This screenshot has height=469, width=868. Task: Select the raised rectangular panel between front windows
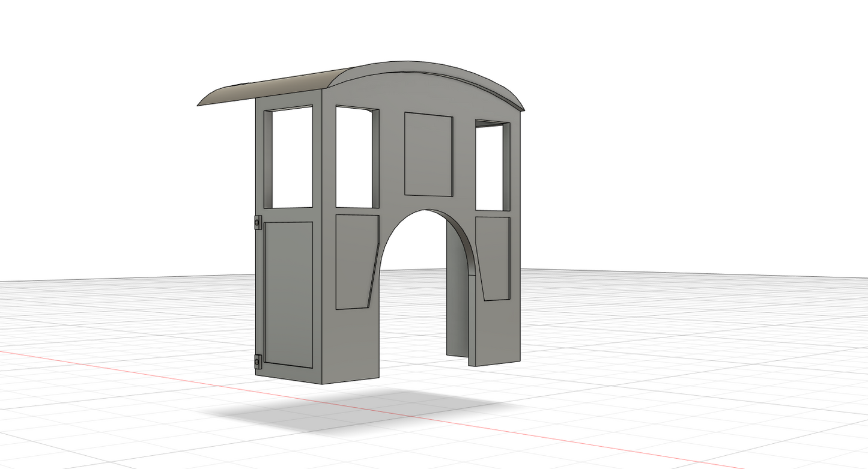(x=428, y=154)
